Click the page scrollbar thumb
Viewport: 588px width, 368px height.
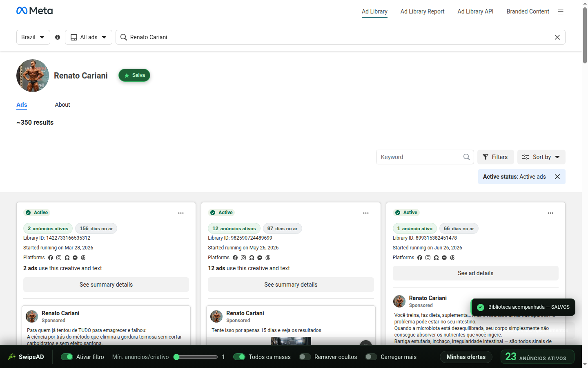[x=585, y=35]
